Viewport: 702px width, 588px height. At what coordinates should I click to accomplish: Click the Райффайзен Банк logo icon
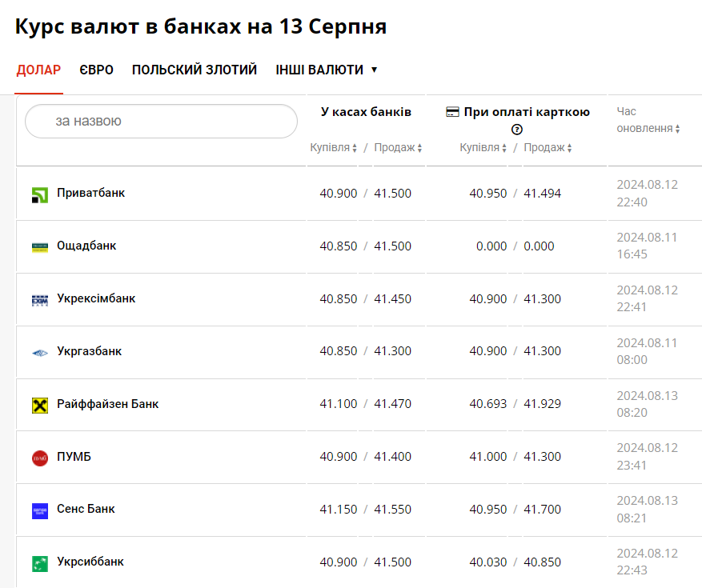(x=40, y=406)
